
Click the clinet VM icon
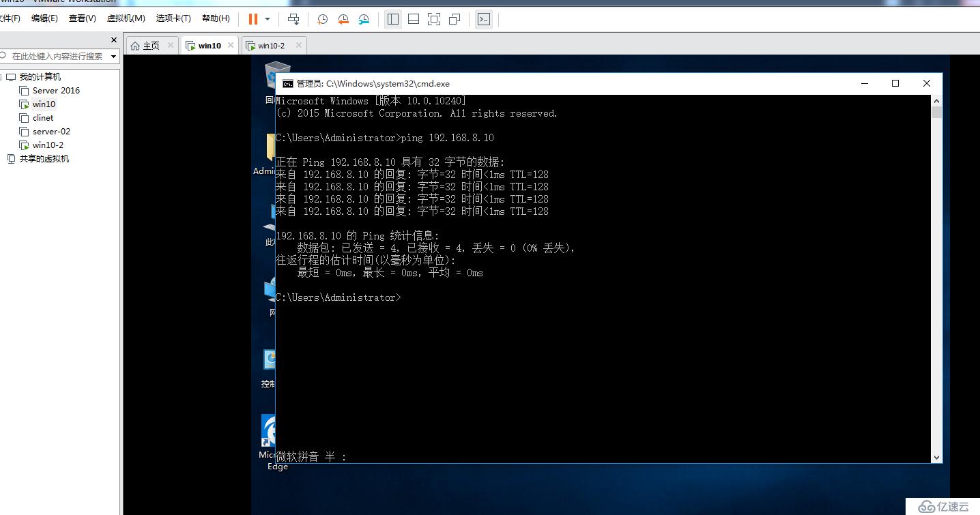pos(24,118)
